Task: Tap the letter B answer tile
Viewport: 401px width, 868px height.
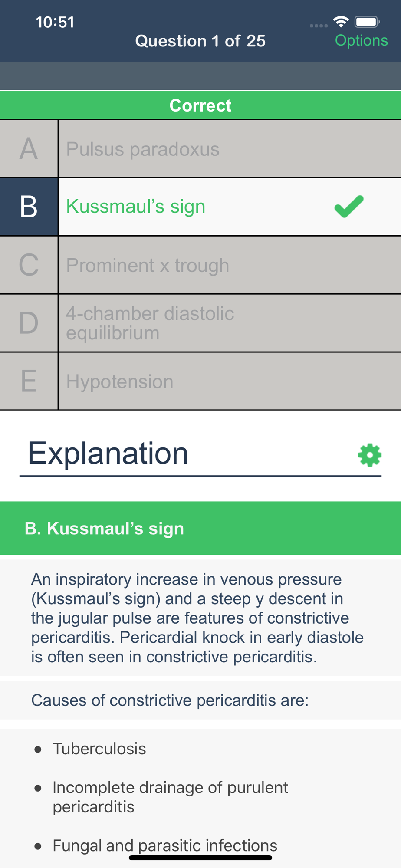Action: [29, 207]
